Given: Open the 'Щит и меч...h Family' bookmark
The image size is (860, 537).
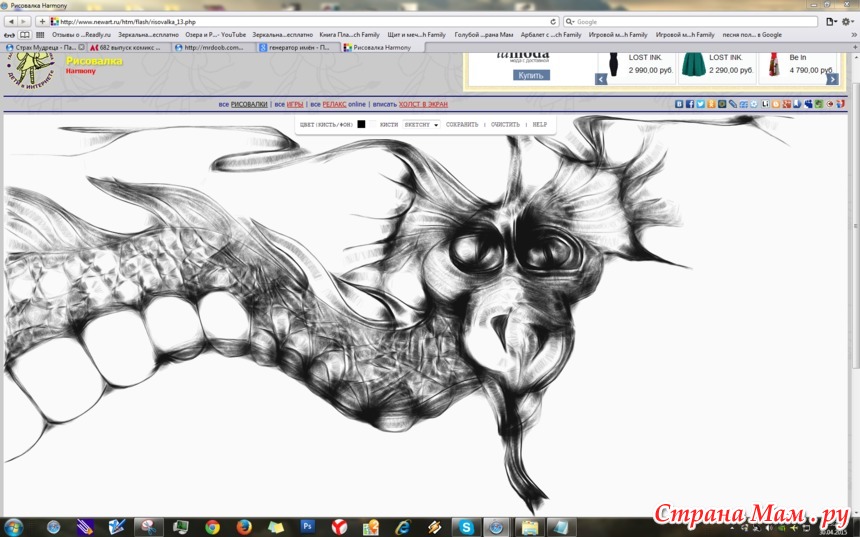Looking at the screenshot, I should [x=416, y=35].
